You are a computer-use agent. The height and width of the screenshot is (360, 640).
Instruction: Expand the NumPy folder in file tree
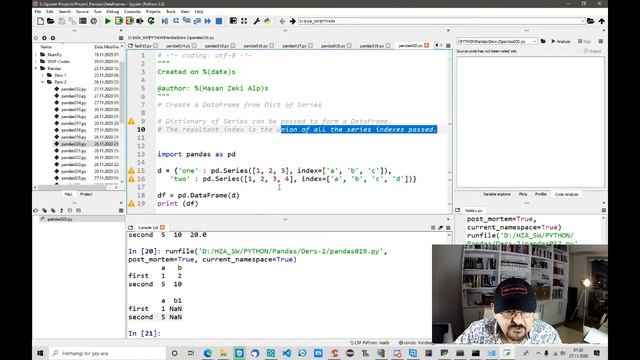click(x=36, y=54)
